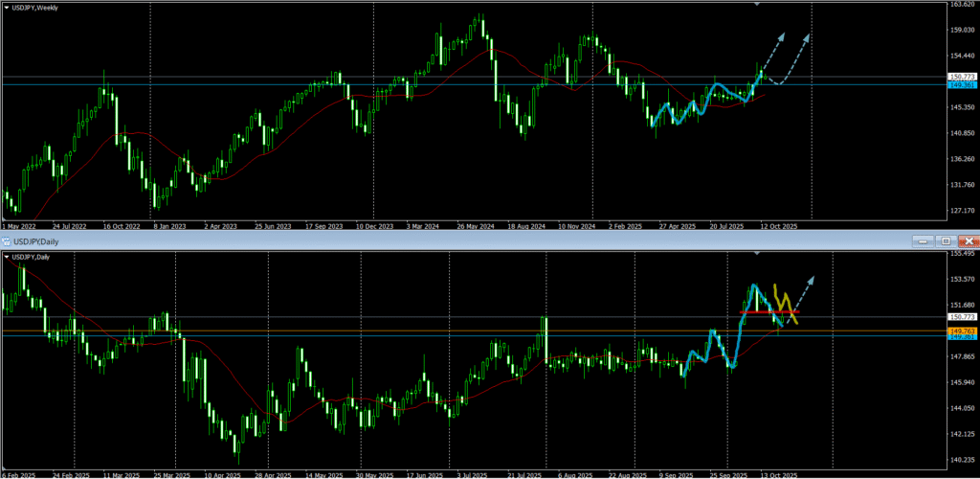
Task: Click the USDJPY,Daily window title bar icon
Action: point(6,240)
